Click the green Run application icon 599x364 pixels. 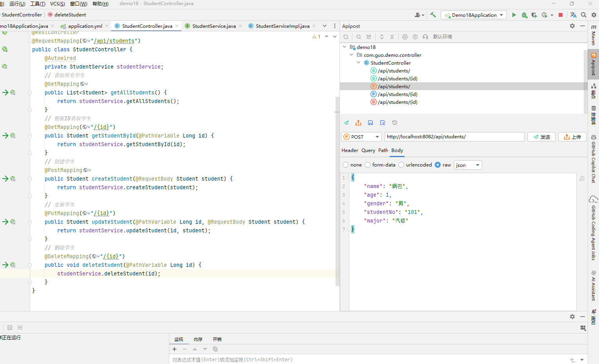coord(514,15)
